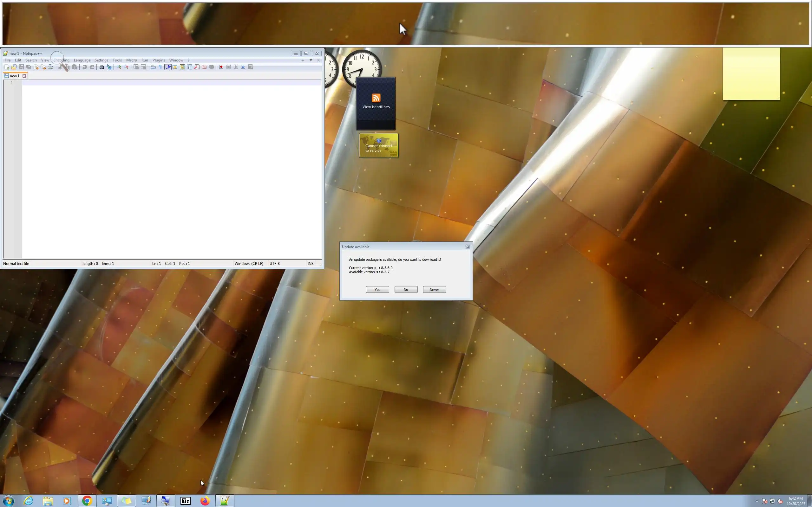
Task: Toggle the Indent Guide toolbar button
Action: [168, 67]
